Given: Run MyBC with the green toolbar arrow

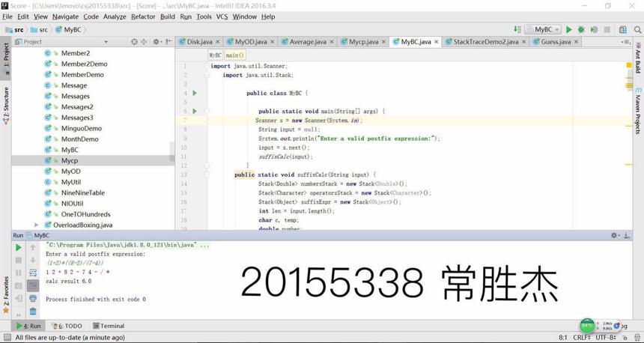Looking at the screenshot, I should tap(569, 29).
